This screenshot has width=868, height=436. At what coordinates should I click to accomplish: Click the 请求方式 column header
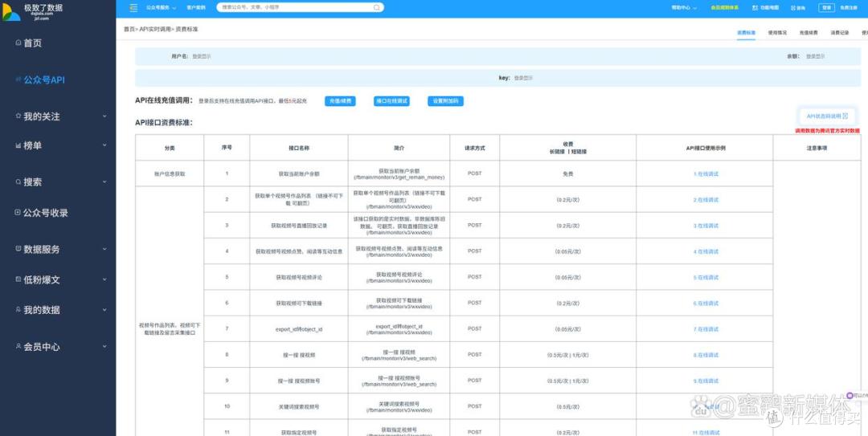coord(475,149)
